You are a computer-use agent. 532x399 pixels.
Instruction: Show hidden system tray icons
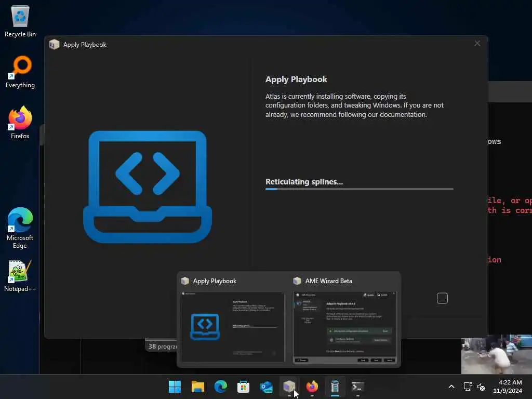coord(451,387)
